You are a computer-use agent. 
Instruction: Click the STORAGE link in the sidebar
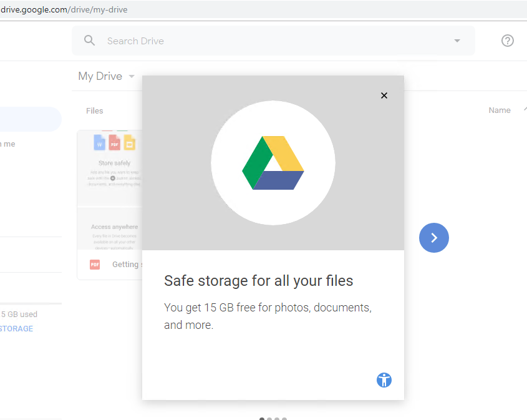click(x=16, y=328)
